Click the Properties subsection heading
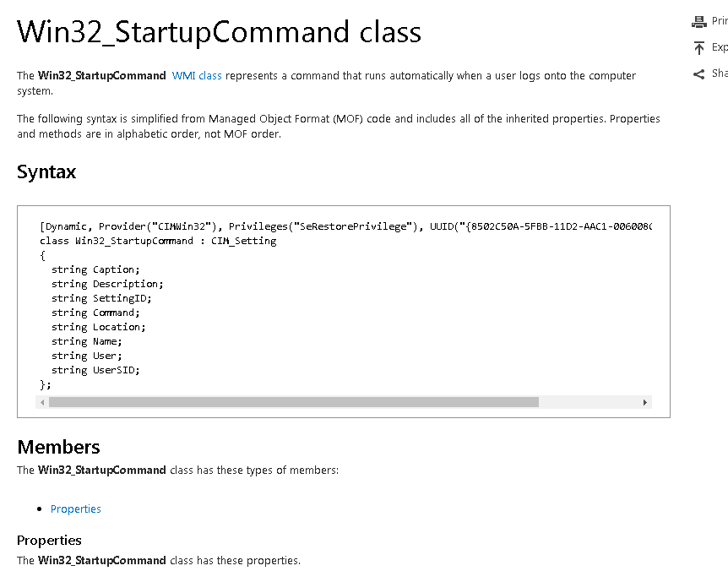Screen dimensions: 728x582 tap(49, 541)
